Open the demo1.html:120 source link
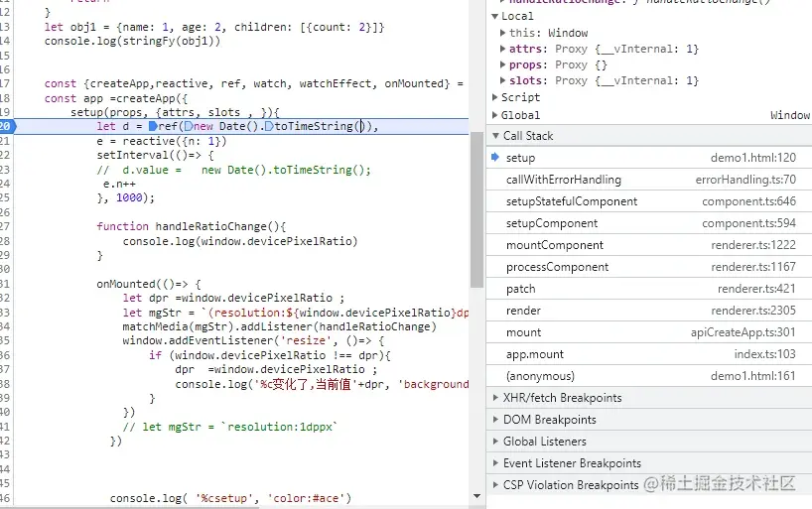 pyautogui.click(x=753, y=158)
